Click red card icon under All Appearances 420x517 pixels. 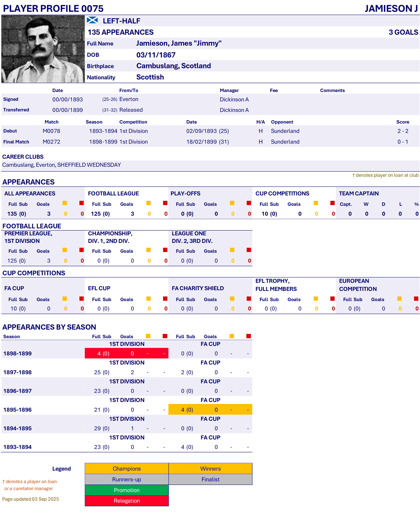pyautogui.click(x=82, y=203)
